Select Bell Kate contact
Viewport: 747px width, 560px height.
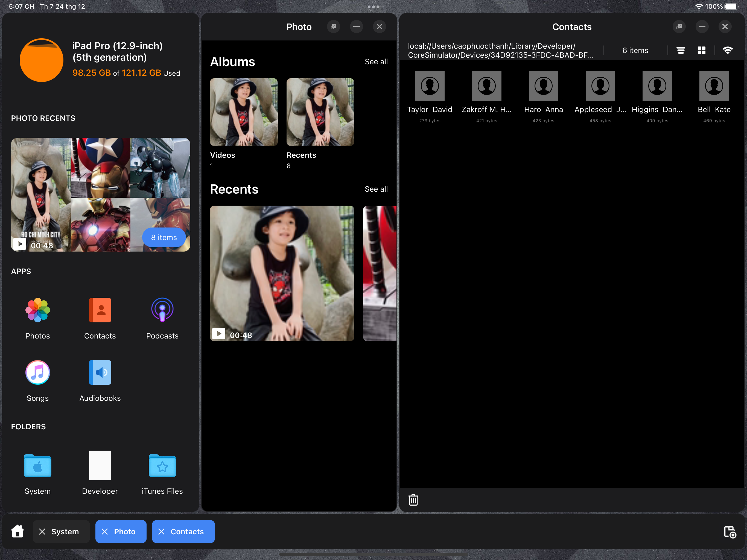[x=714, y=97]
